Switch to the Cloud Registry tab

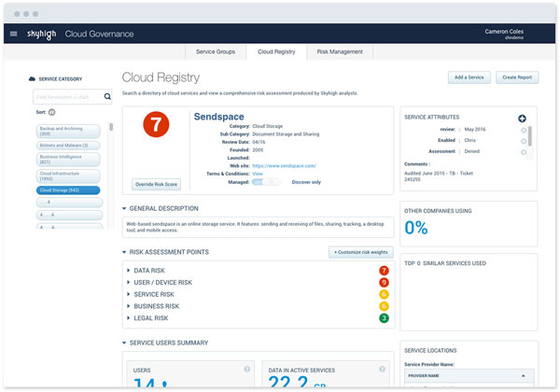[x=276, y=52]
